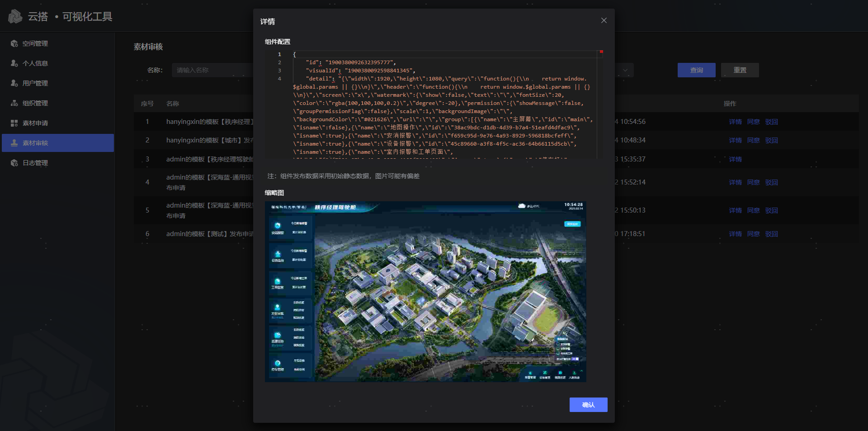Open the 素材审核 menu item
The image size is (868, 431).
click(x=35, y=143)
